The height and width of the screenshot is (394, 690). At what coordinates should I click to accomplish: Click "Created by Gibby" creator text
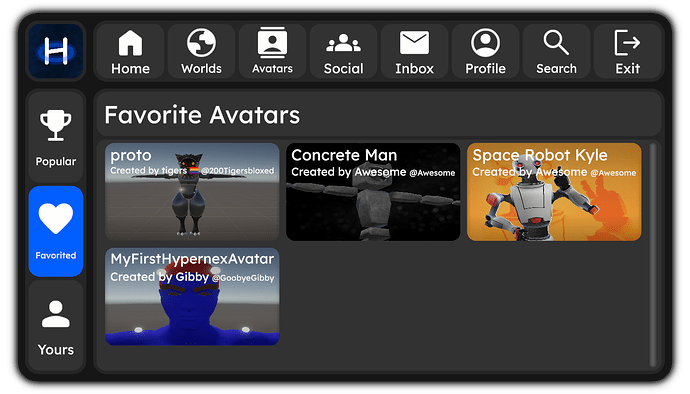click(159, 277)
